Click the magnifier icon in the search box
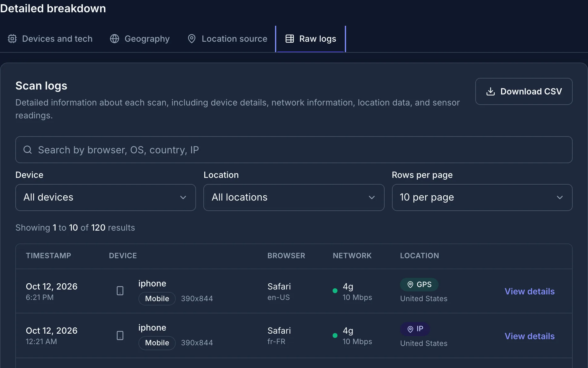The width and height of the screenshot is (588, 368). (x=28, y=150)
